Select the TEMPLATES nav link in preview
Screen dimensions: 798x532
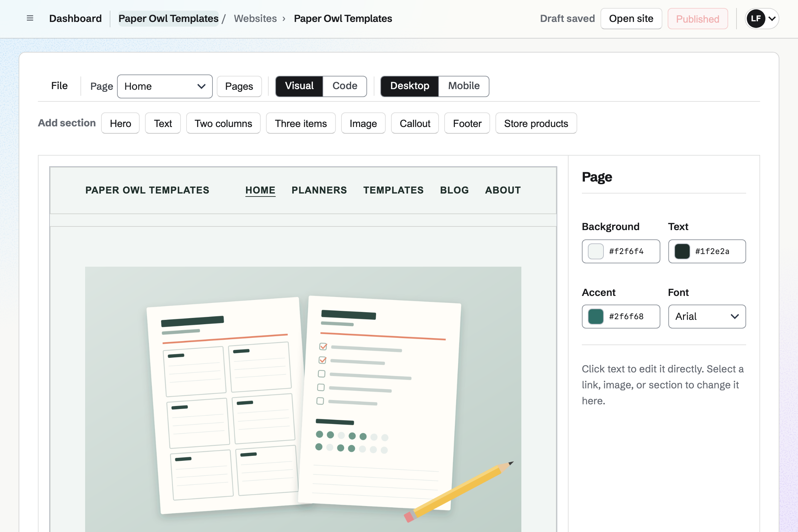point(394,190)
